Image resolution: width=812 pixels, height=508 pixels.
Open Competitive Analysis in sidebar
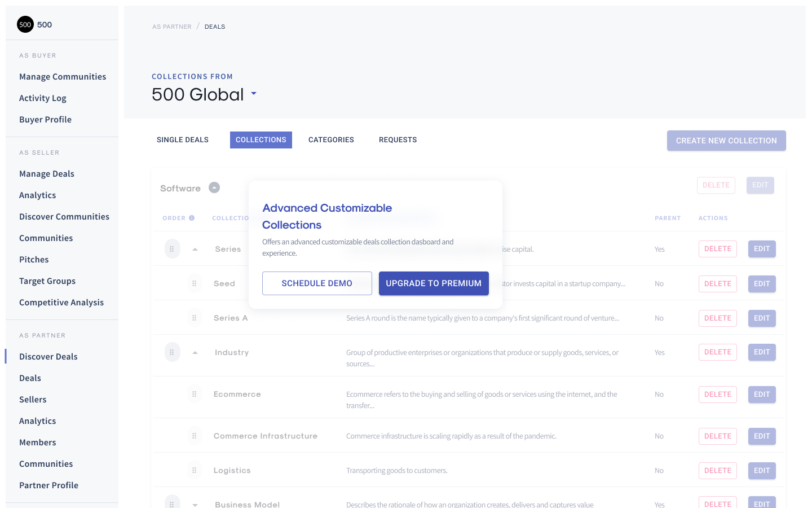tap(61, 303)
